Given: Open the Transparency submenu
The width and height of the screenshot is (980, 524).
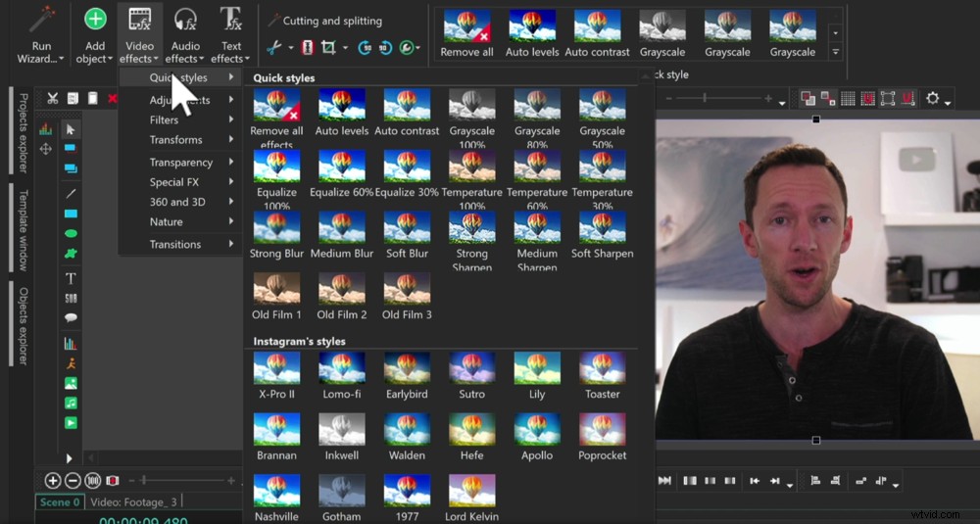Looking at the screenshot, I should point(180,162).
